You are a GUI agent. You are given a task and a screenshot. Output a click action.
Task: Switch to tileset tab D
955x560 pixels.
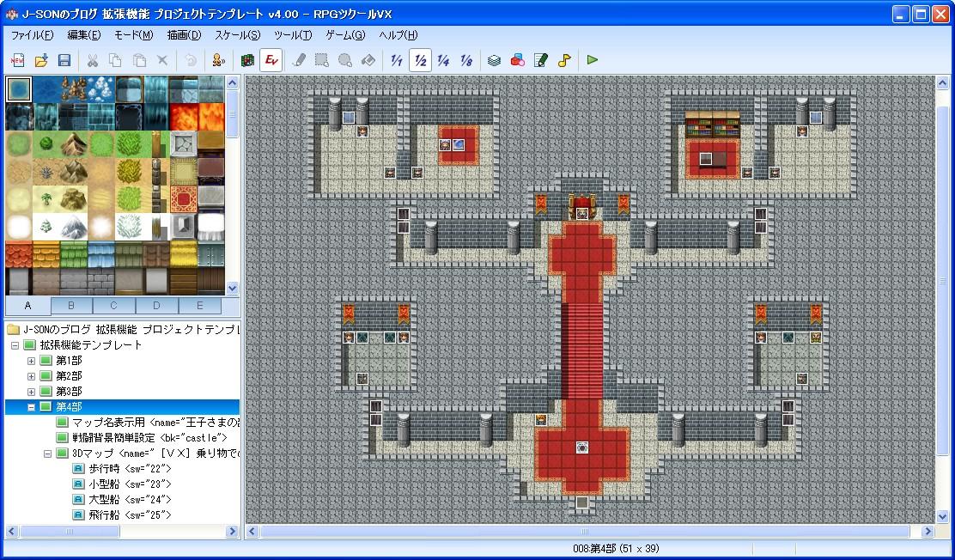tap(156, 305)
